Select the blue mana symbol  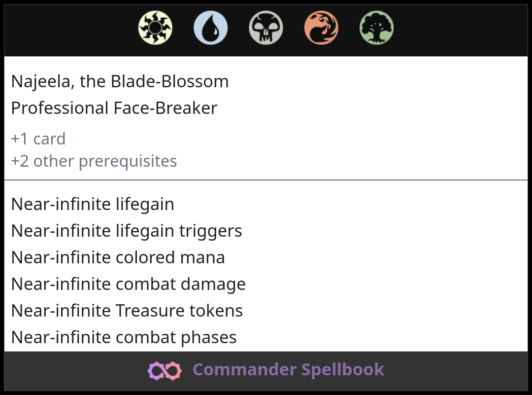[x=210, y=28]
